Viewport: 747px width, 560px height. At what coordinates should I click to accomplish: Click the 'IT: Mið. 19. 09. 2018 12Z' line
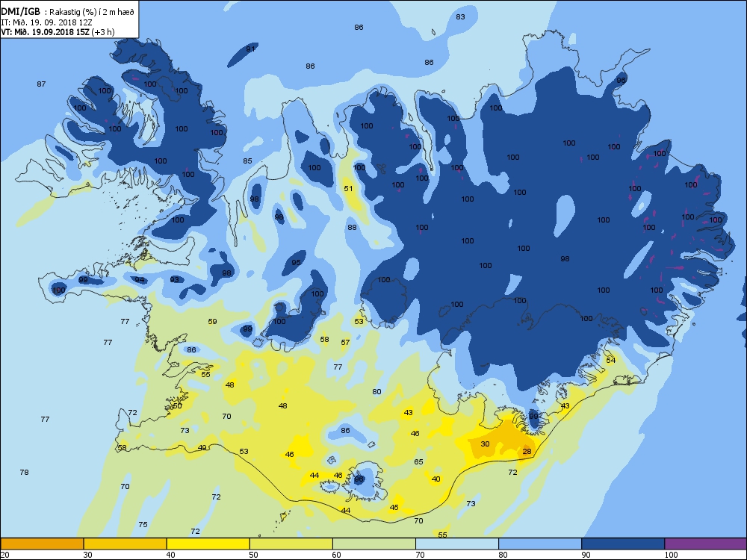tap(46, 22)
